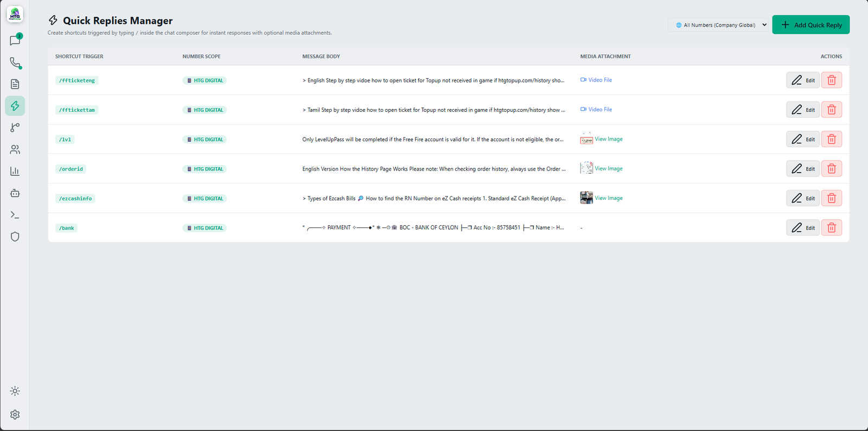Open the Video File link for /ffticketeng
The image size is (868, 431).
pos(596,80)
